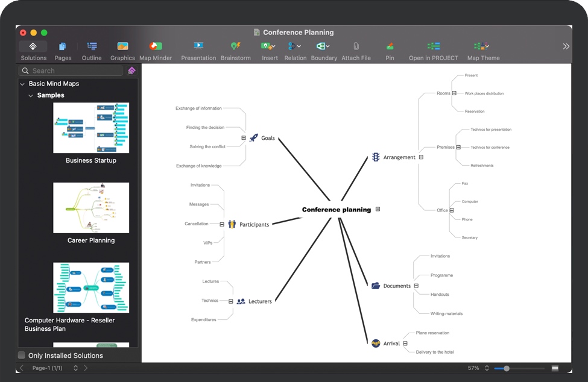
Task: Click Attach File paperclip icon
Action: 356,46
